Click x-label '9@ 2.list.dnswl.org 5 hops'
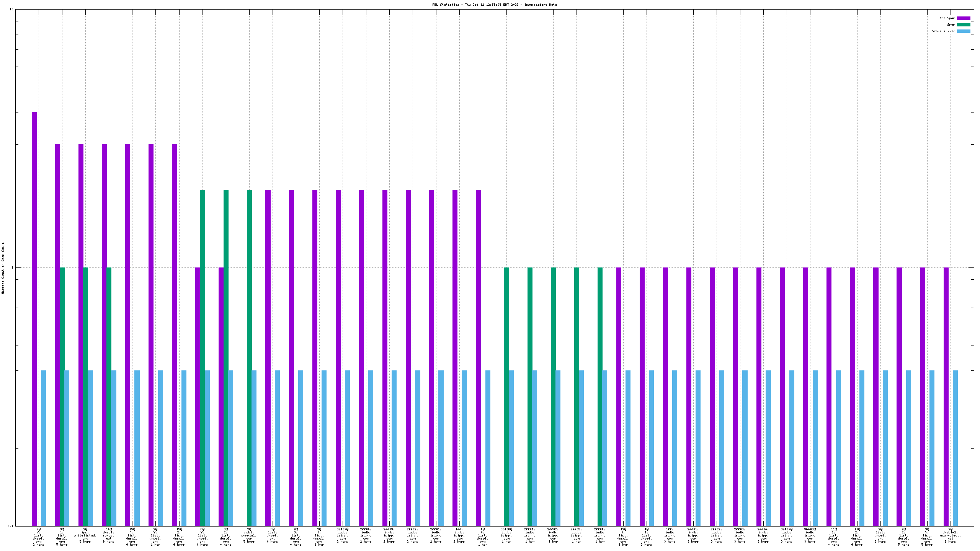This screenshot has height=551, width=980. point(904,537)
